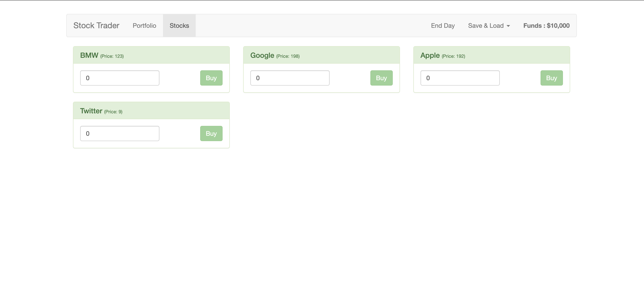Click the Twitter quantity input field
The height and width of the screenshot is (284, 644).
120,133
